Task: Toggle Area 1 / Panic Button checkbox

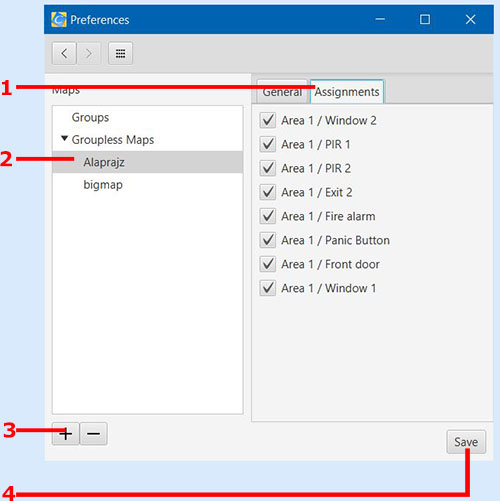Action: click(268, 240)
